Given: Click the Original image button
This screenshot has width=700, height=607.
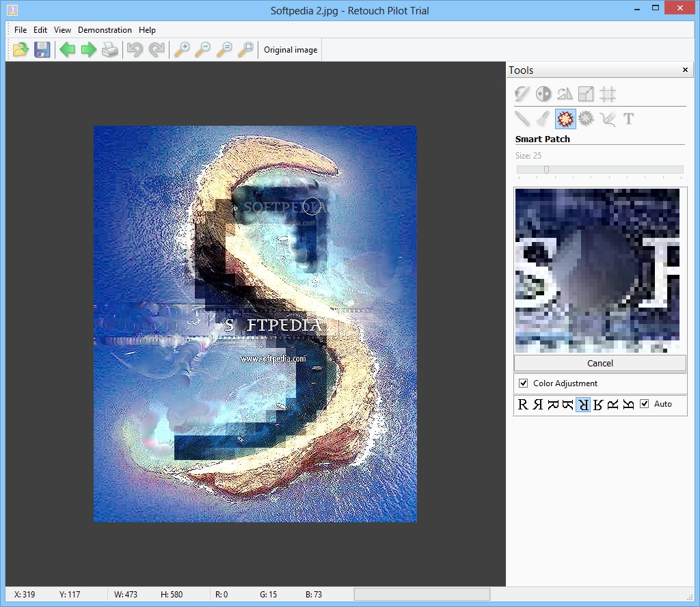Looking at the screenshot, I should click(x=291, y=49).
